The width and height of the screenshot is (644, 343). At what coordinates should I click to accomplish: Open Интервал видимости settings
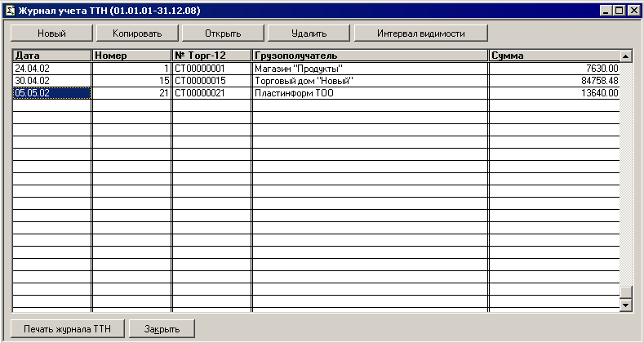coord(420,33)
